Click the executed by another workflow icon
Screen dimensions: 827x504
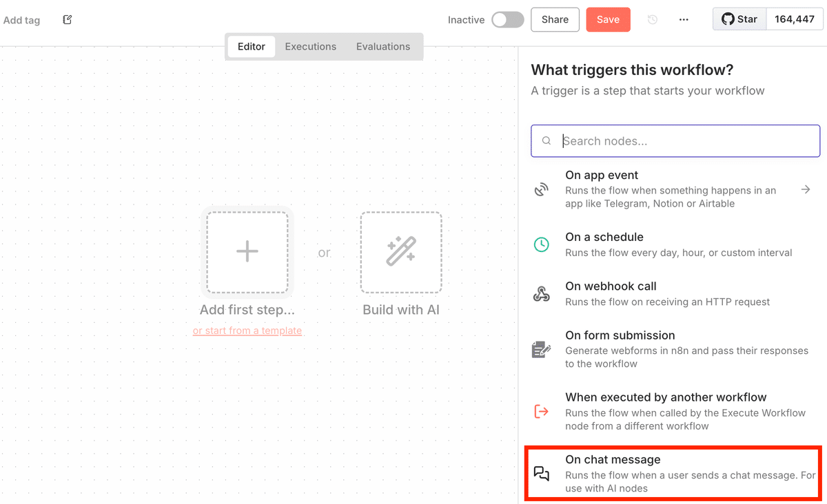(542, 411)
